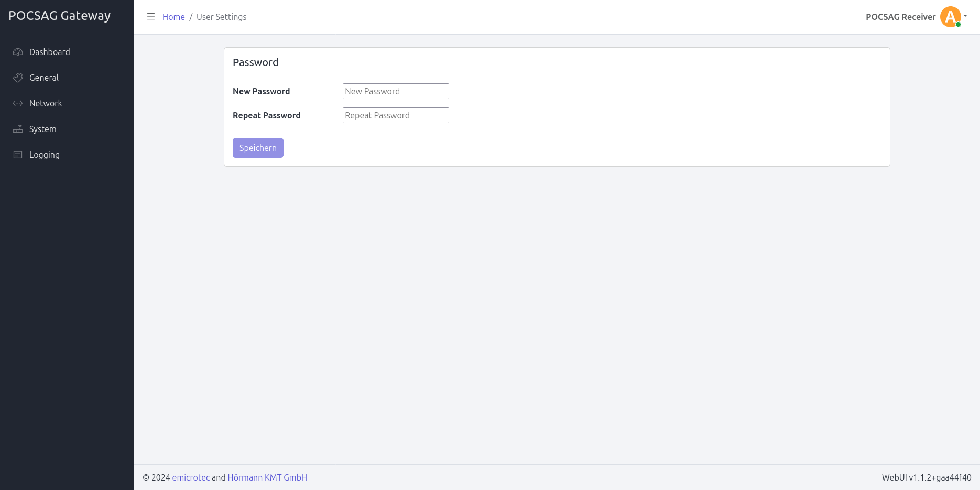Click the General puzzle-piece icon
The image size is (980, 490).
[18, 78]
